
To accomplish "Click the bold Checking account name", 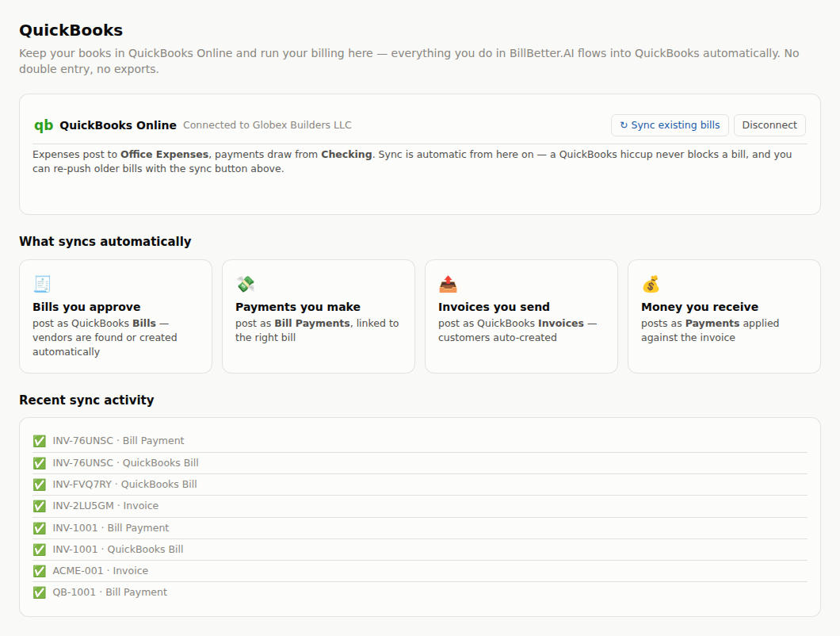I will (x=346, y=155).
